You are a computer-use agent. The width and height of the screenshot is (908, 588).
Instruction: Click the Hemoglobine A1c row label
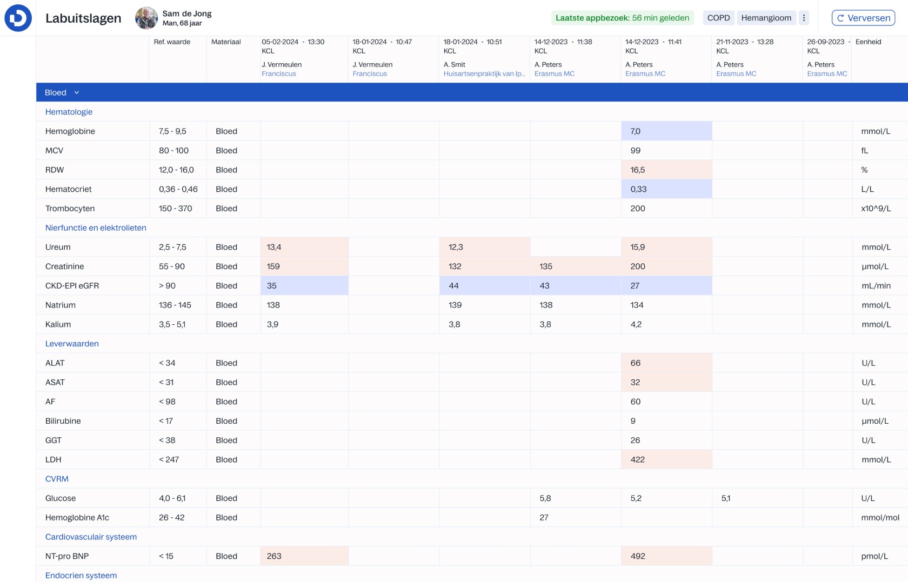[77, 517]
